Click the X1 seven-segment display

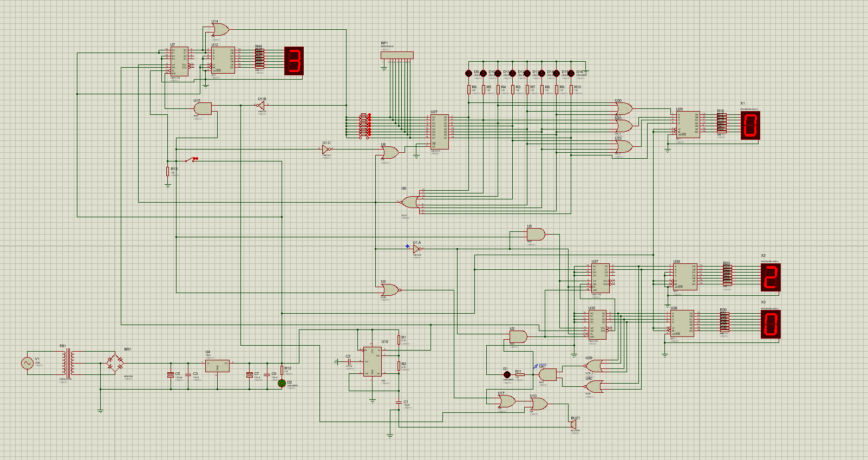pyautogui.click(x=750, y=126)
